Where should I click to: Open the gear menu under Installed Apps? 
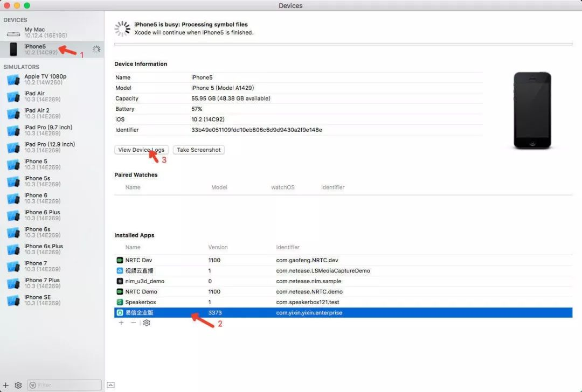(x=147, y=323)
